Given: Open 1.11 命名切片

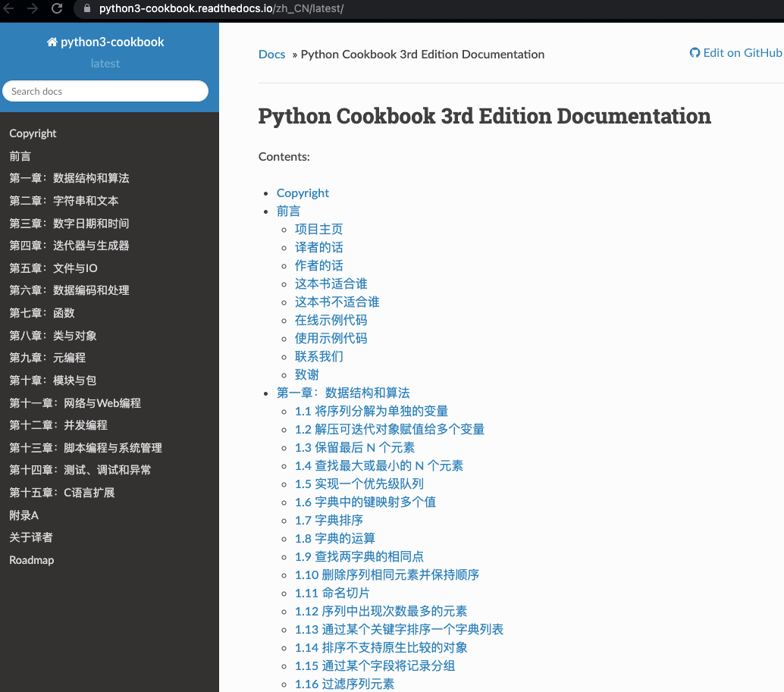Looking at the screenshot, I should (x=332, y=593).
